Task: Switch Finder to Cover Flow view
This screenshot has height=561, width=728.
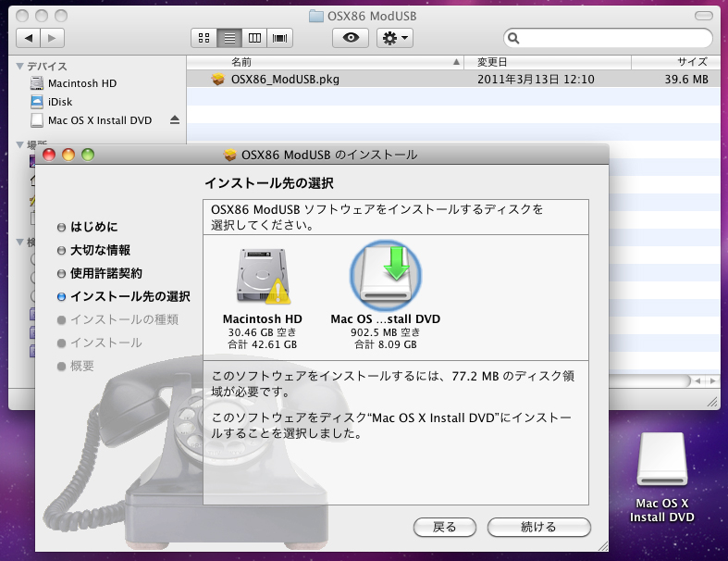Action: click(x=279, y=38)
